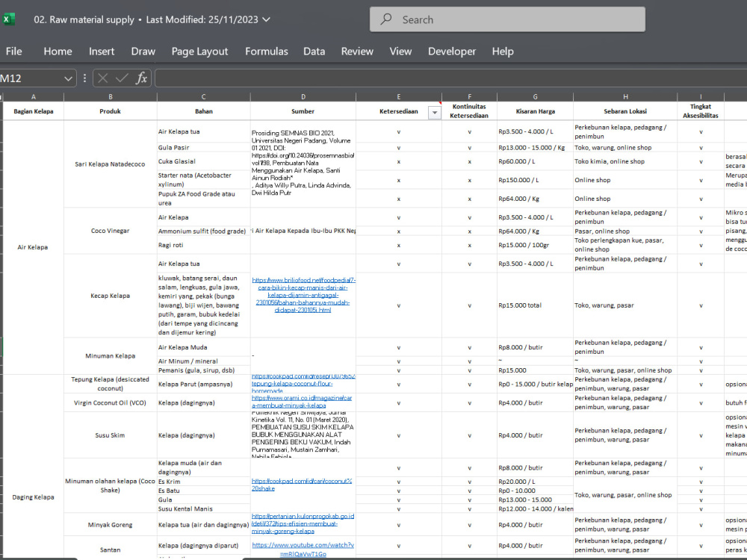The height and width of the screenshot is (560, 747).
Task: Select the 'Minuman Kelapa' cell
Action: click(110, 356)
